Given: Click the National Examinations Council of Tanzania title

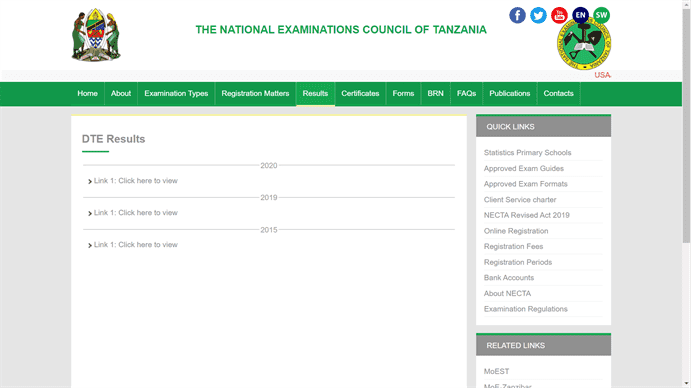Looking at the screenshot, I should point(341,30).
